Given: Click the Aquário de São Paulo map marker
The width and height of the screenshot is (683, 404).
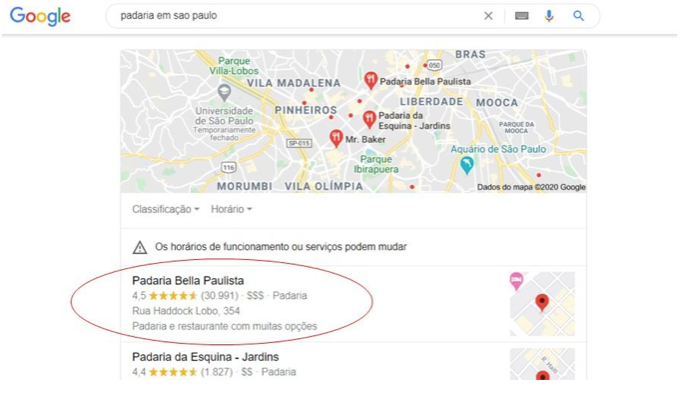Looking at the screenshot, I should pos(467,165).
